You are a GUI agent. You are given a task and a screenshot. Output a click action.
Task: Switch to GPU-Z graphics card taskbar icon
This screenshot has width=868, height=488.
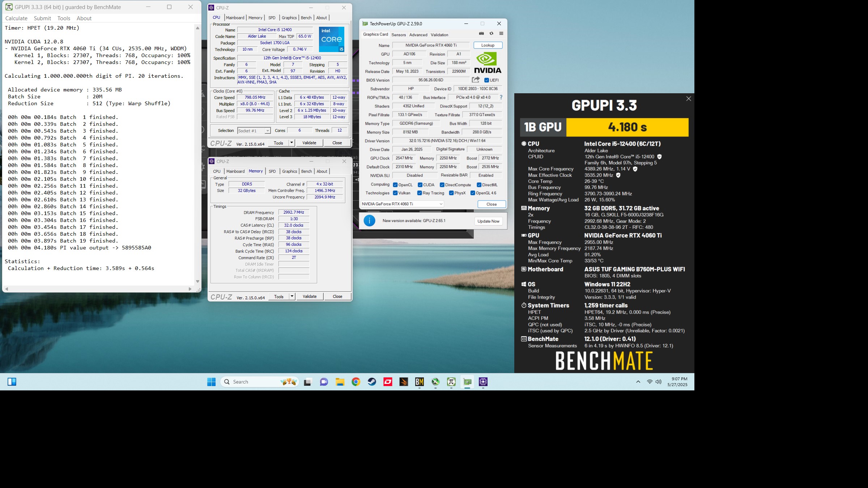[x=467, y=382]
